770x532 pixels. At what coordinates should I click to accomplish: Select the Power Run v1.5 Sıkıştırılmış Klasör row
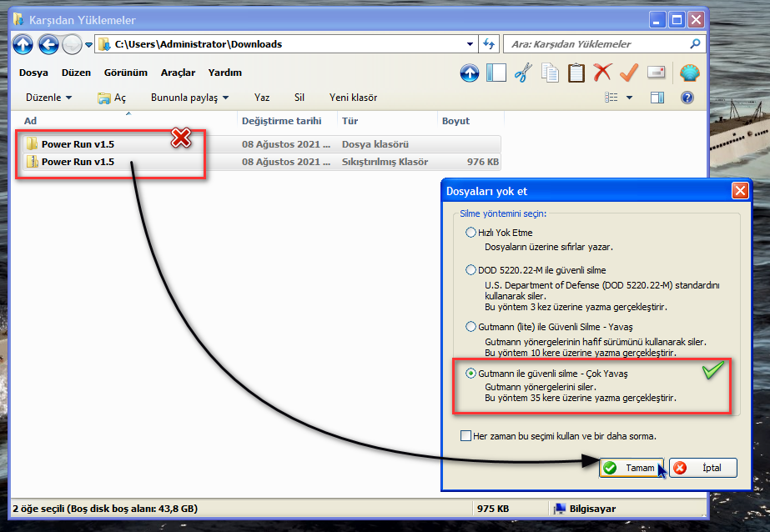(x=261, y=162)
